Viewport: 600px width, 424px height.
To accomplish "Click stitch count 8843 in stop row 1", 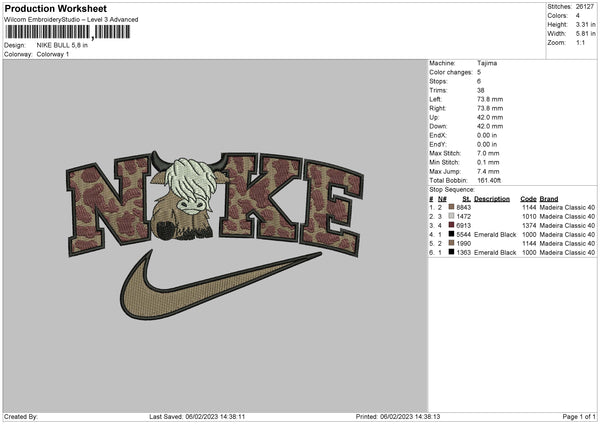I will [x=464, y=207].
